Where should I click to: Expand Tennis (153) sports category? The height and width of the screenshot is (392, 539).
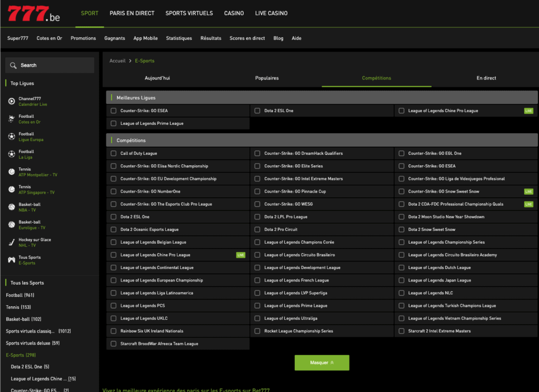tap(18, 307)
